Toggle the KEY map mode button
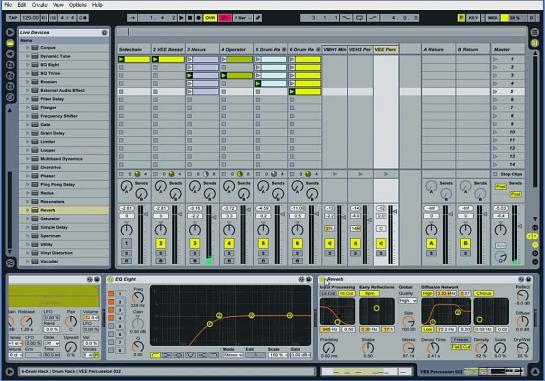The width and height of the screenshot is (545, 381). pyautogui.click(x=473, y=18)
